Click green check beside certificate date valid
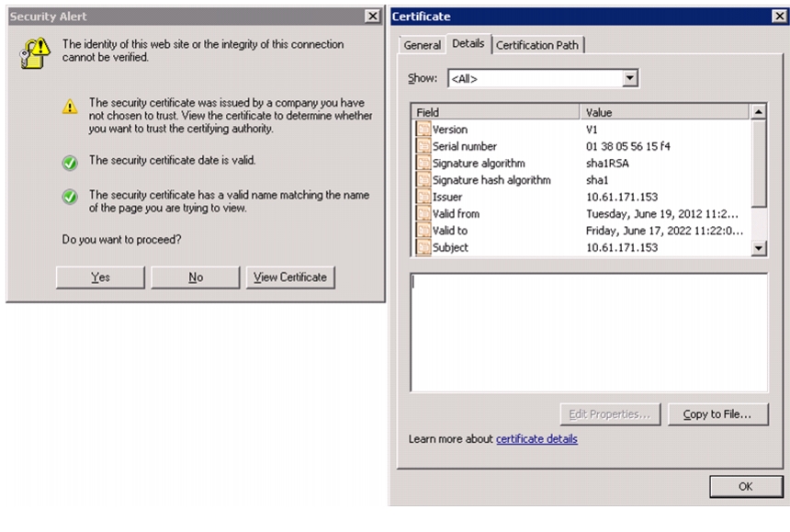790x532 pixels. 70,163
